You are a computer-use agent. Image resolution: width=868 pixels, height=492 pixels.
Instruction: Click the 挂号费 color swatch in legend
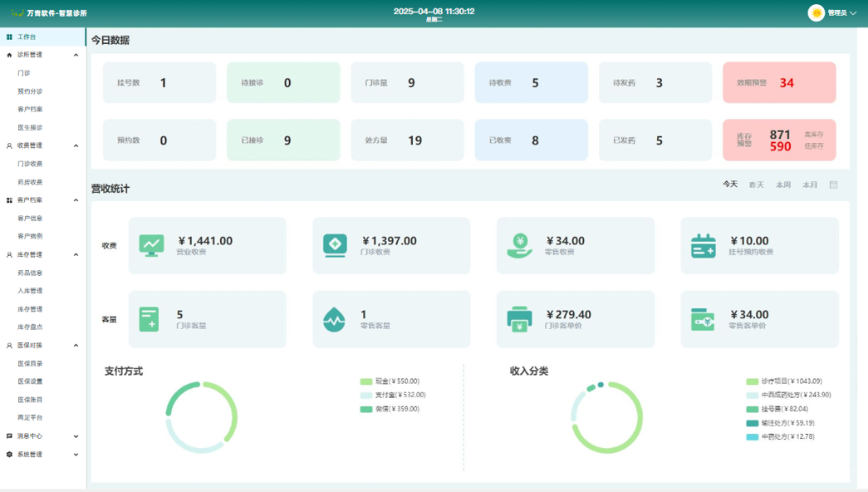coord(753,409)
